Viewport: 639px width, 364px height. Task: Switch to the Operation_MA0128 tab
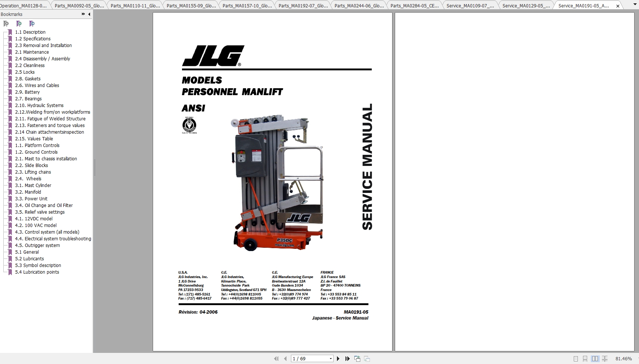coord(23,6)
